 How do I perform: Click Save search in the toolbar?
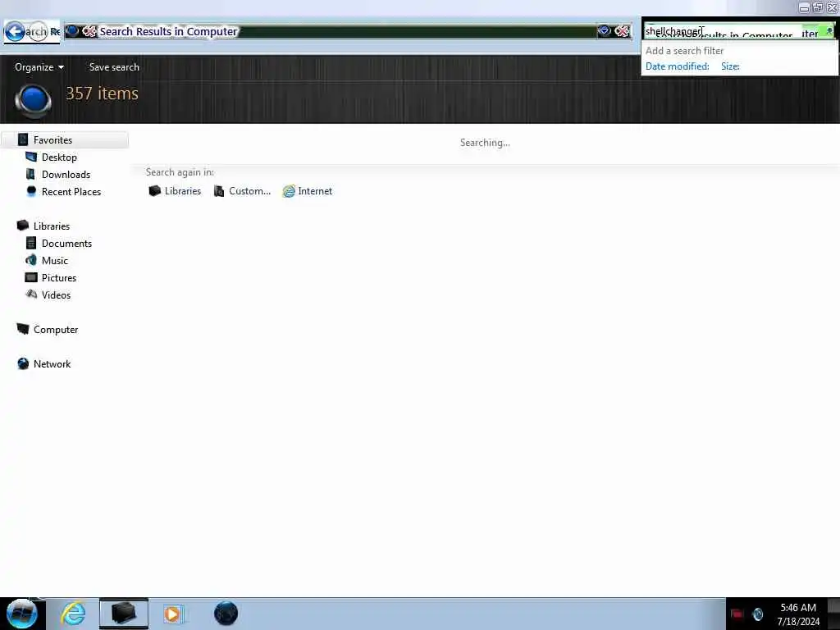click(114, 67)
